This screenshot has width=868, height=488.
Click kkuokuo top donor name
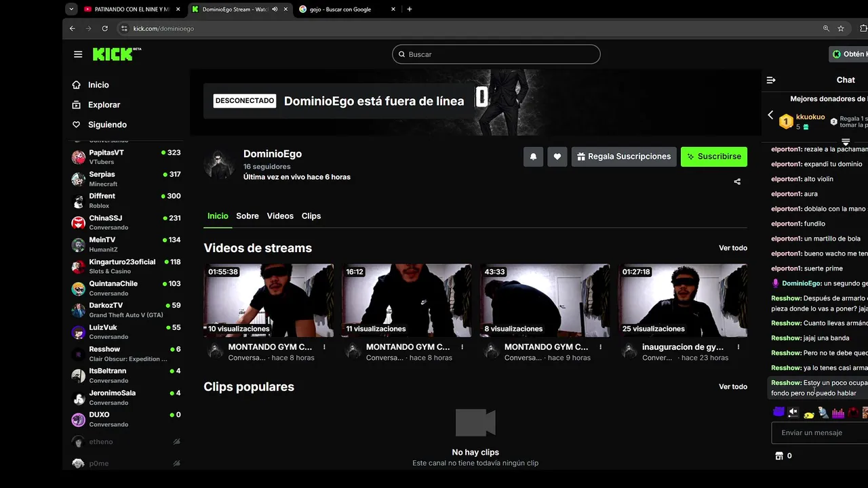coord(810,117)
